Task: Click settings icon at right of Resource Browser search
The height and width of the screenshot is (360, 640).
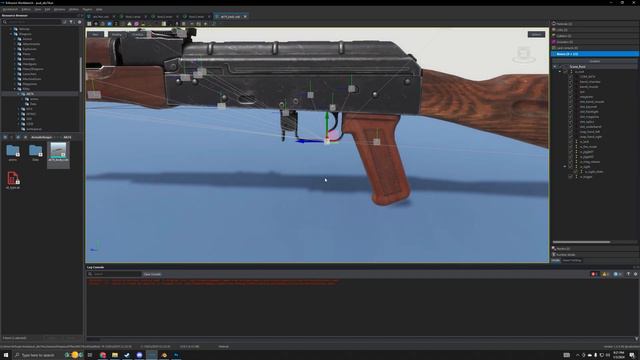Action: point(79,22)
